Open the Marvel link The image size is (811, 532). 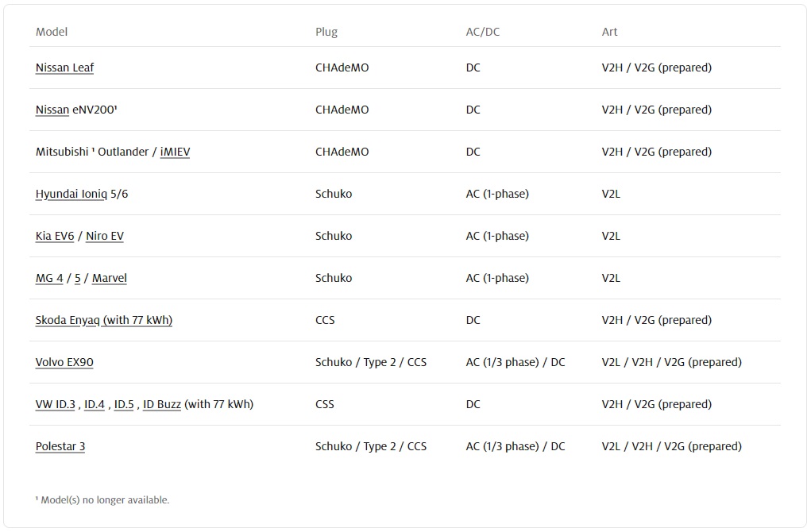[x=110, y=278]
